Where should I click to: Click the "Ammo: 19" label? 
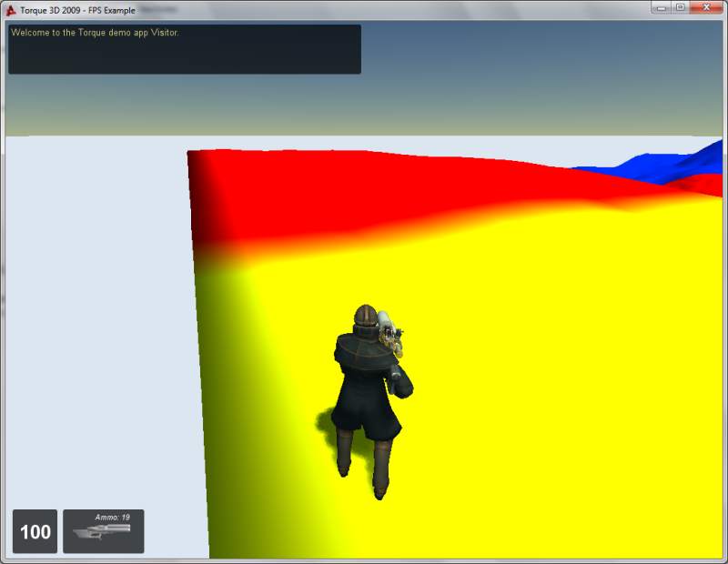point(112,517)
